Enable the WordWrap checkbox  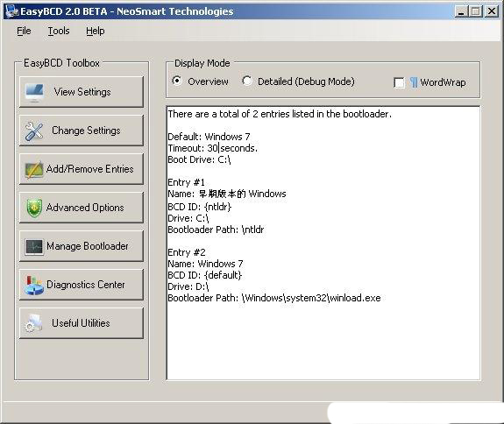tap(399, 82)
